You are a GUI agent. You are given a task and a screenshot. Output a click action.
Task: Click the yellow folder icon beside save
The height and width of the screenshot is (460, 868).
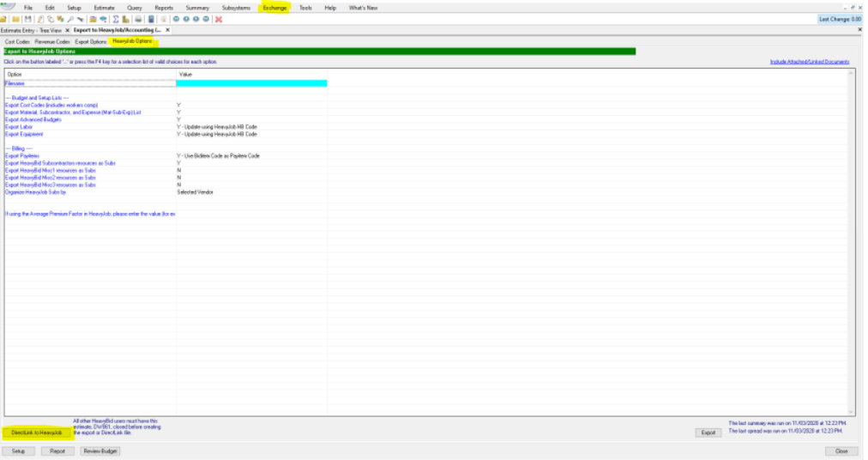tap(16, 19)
